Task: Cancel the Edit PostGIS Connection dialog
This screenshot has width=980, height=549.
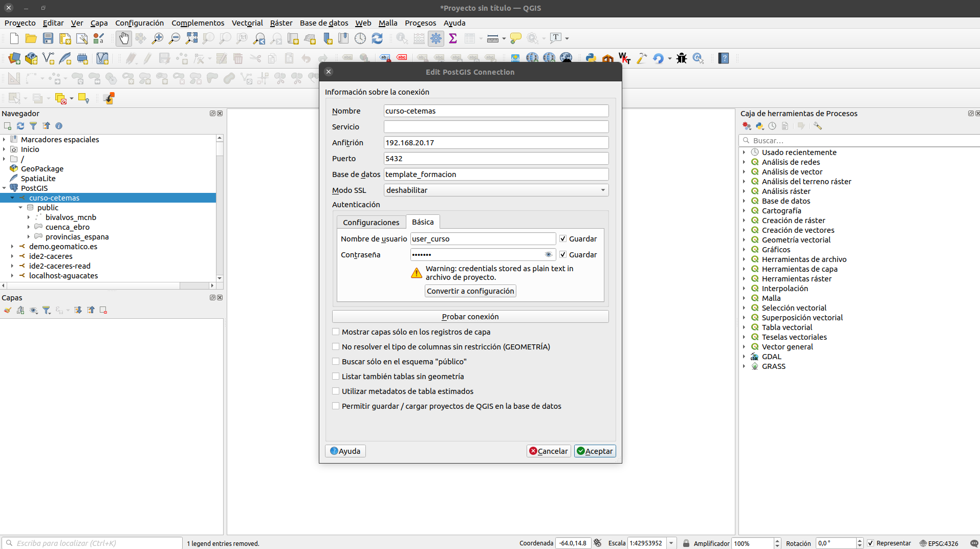Action: [x=549, y=451]
